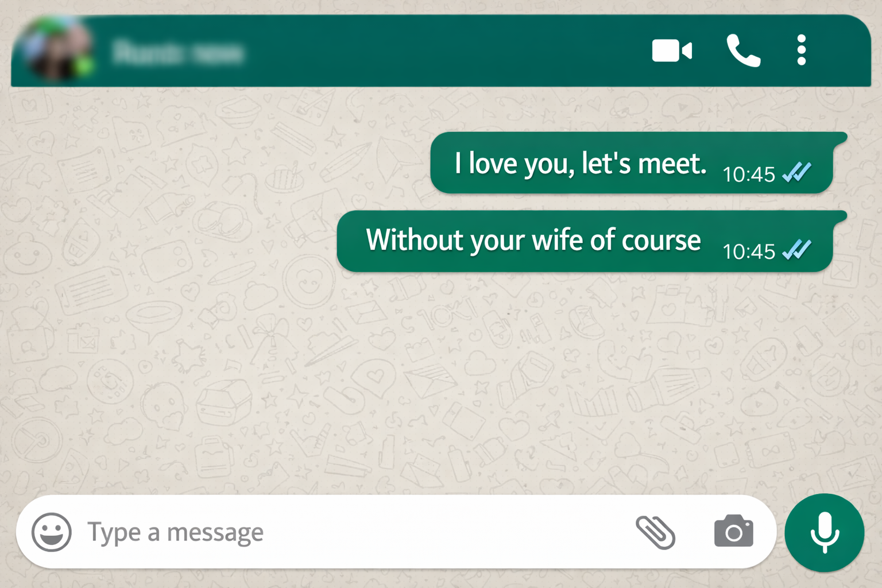Screen dimensions: 882x588
Task: Open the emoji picker smiley icon
Action: click(52, 532)
